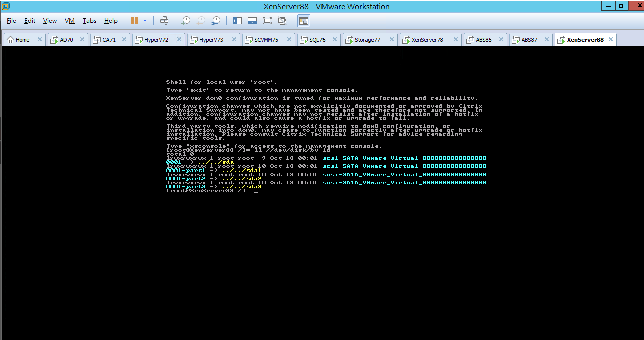Close the ABS85 tab
The image size is (644, 340).
[x=500, y=40]
